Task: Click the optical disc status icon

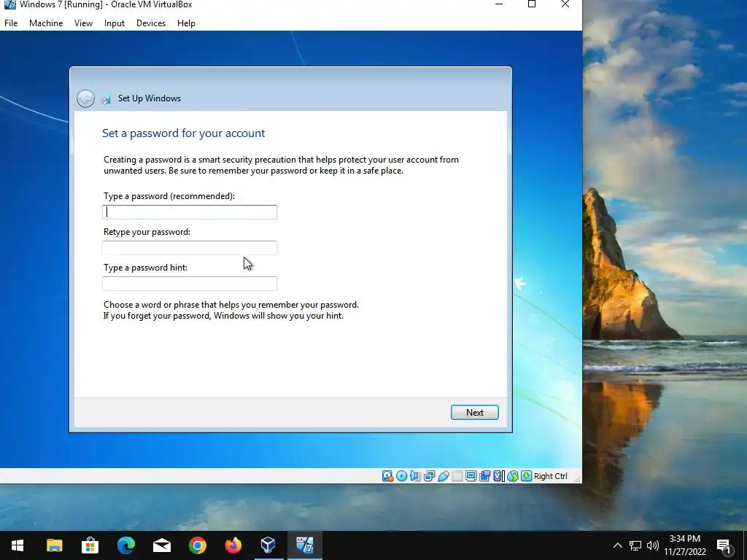Action: coord(402,475)
